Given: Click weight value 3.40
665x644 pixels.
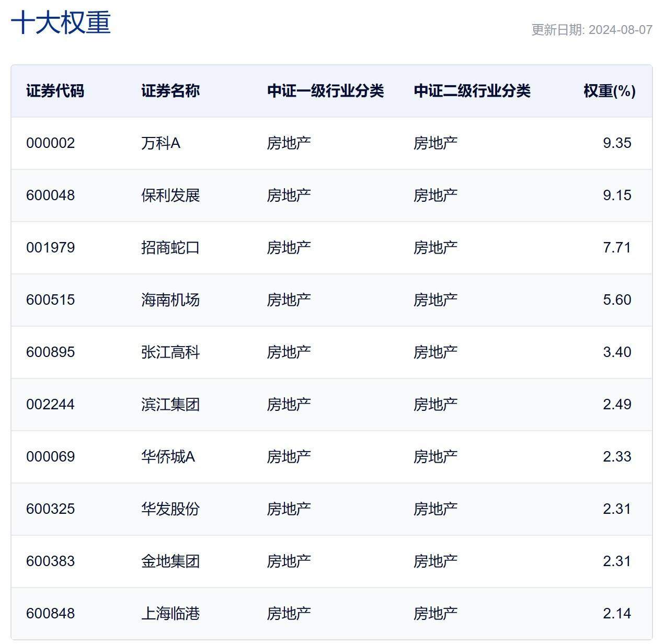Looking at the screenshot, I should point(617,352).
